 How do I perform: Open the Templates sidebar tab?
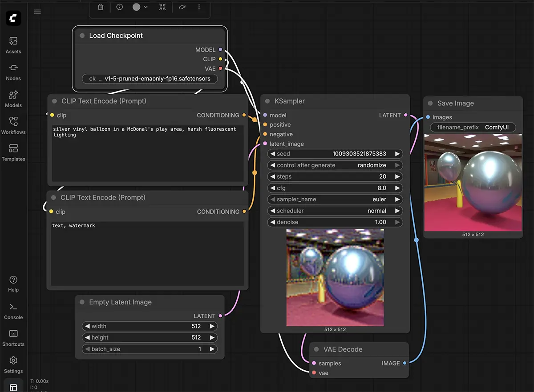point(13,152)
